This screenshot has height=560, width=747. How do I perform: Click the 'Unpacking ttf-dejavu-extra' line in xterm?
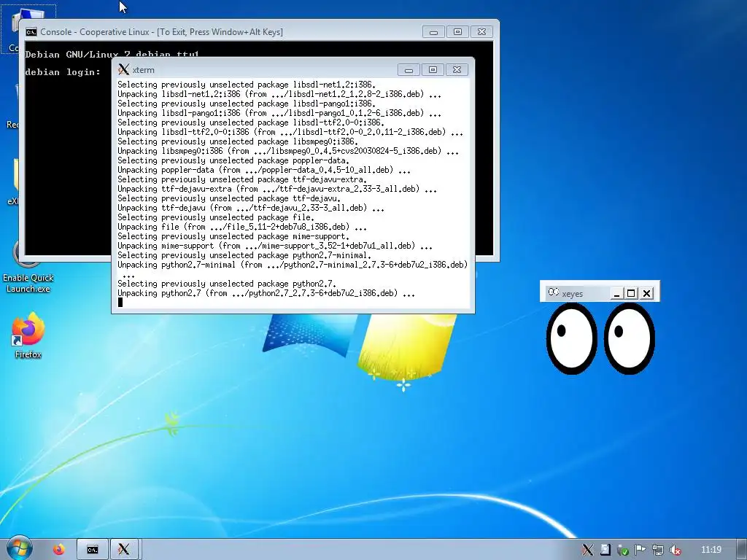277,189
